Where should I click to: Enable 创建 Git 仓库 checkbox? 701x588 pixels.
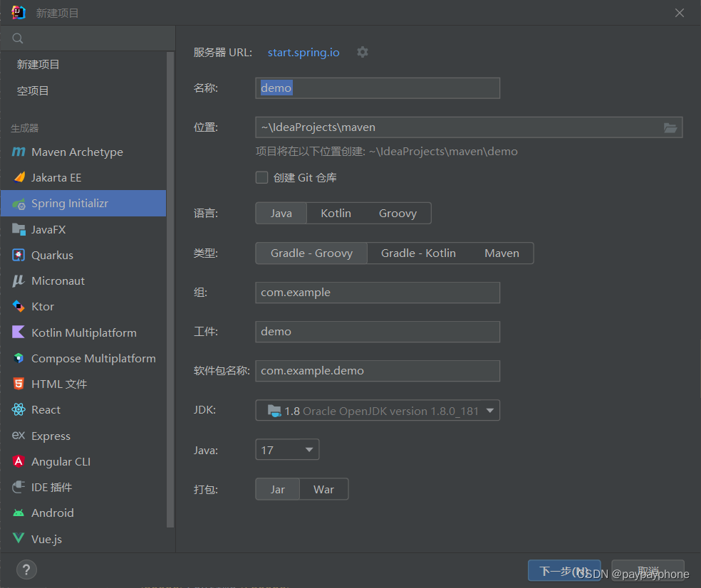261,177
